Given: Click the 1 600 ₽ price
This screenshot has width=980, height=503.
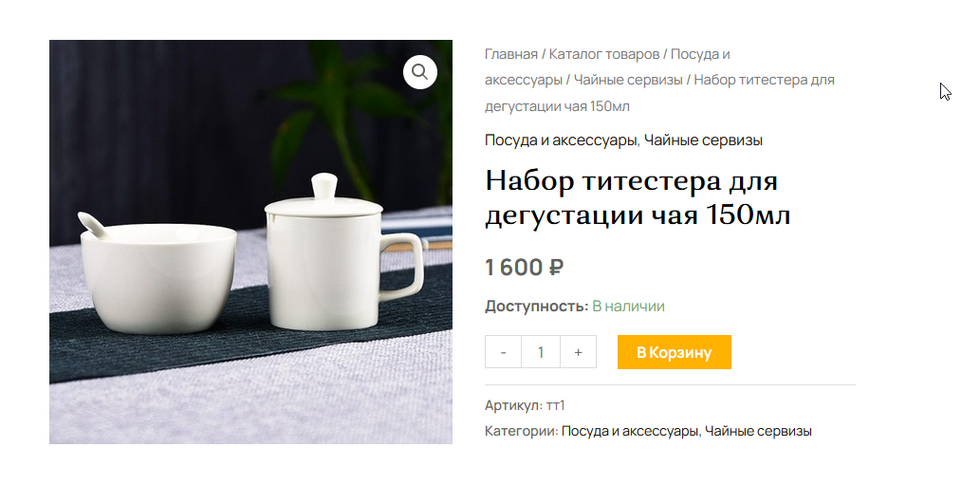Looking at the screenshot, I should (525, 267).
